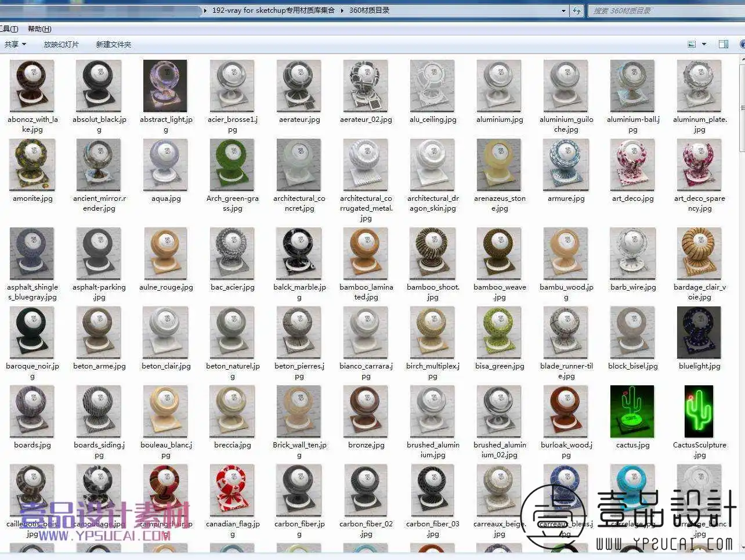Select architectural_corrugated_metal.jpg thumbnail
This screenshot has height=560, width=745.
tap(366, 165)
